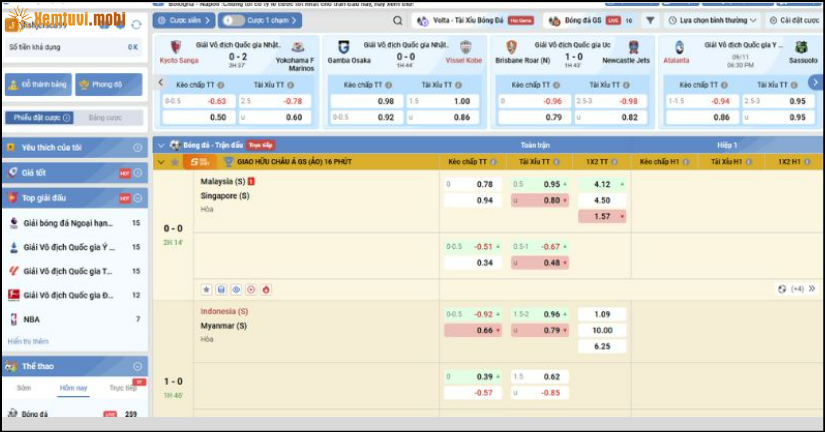825x432 pixels.
Task: Open live stream icon under Malaysia match
Action: [236, 289]
